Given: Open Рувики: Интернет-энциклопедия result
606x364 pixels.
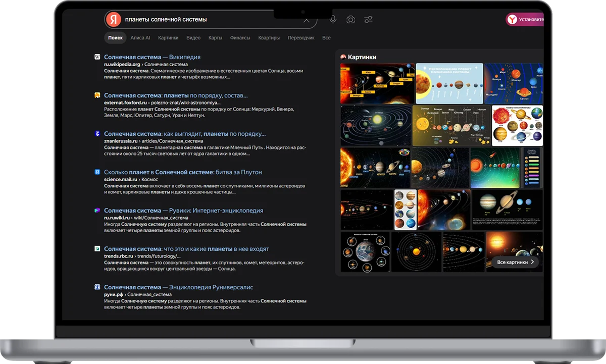Looking at the screenshot, I should coord(183,211).
